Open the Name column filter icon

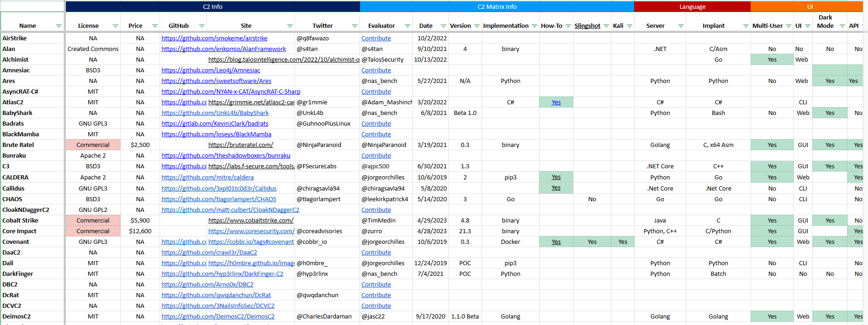59,26
